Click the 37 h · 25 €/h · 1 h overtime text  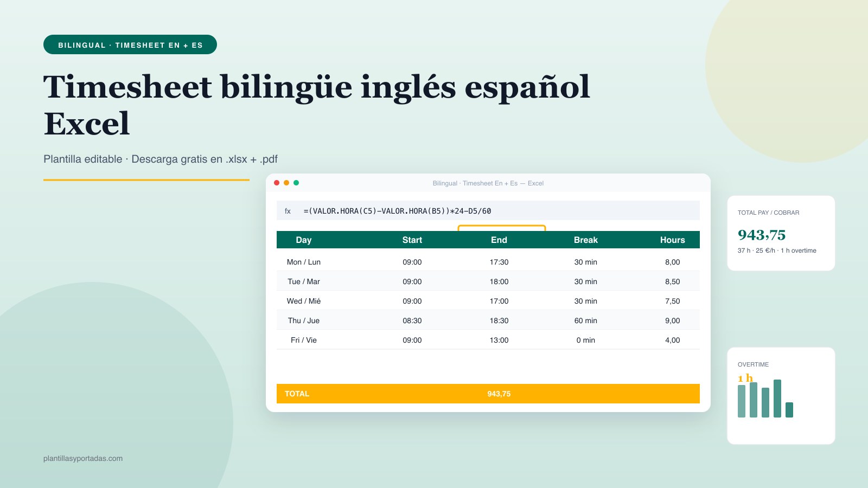click(x=777, y=251)
